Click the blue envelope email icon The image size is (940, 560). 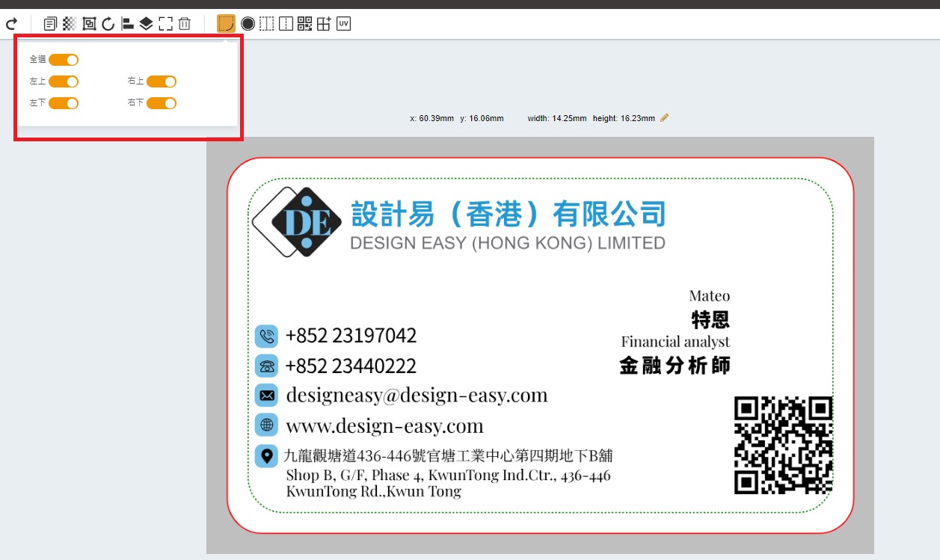click(266, 396)
